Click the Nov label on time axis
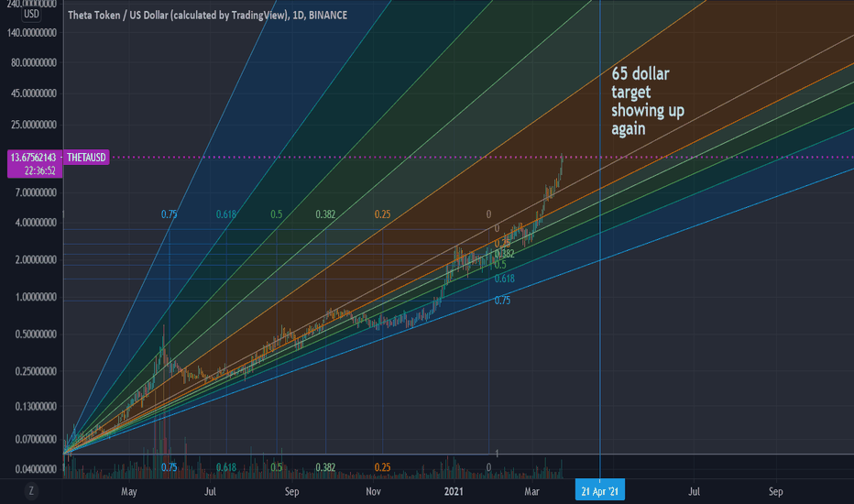This screenshot has width=854, height=504. pyautogui.click(x=373, y=491)
